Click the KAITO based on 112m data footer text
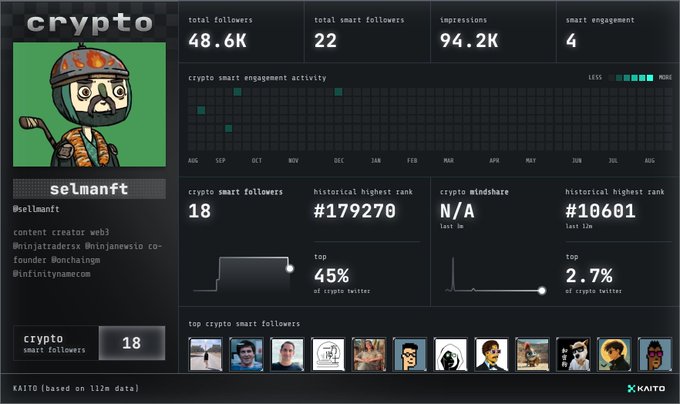680x404 pixels. point(76,388)
